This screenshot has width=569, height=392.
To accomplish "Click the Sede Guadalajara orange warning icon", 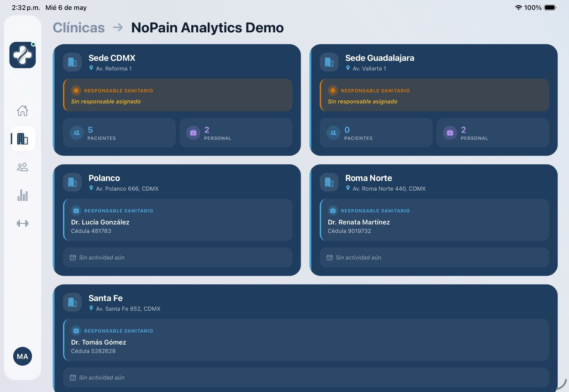I will (x=333, y=91).
